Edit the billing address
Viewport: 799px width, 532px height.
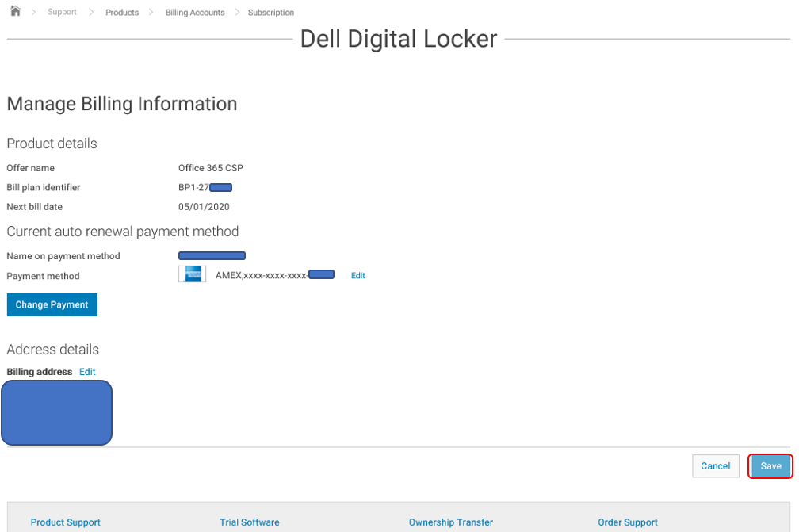(86, 371)
